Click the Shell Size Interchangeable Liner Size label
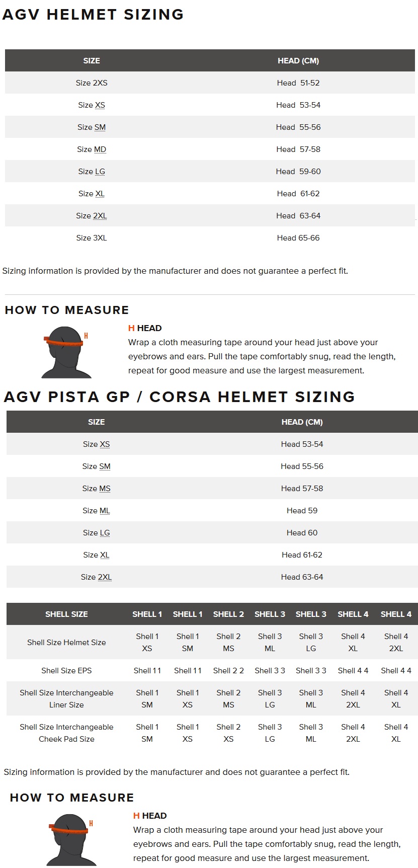The height and width of the screenshot is (868, 418). (x=66, y=699)
